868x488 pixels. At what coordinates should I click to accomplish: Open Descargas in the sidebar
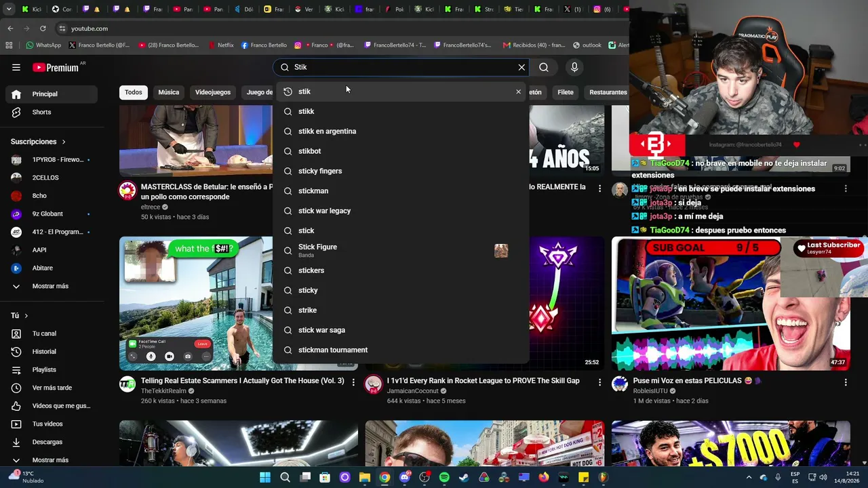click(53, 442)
